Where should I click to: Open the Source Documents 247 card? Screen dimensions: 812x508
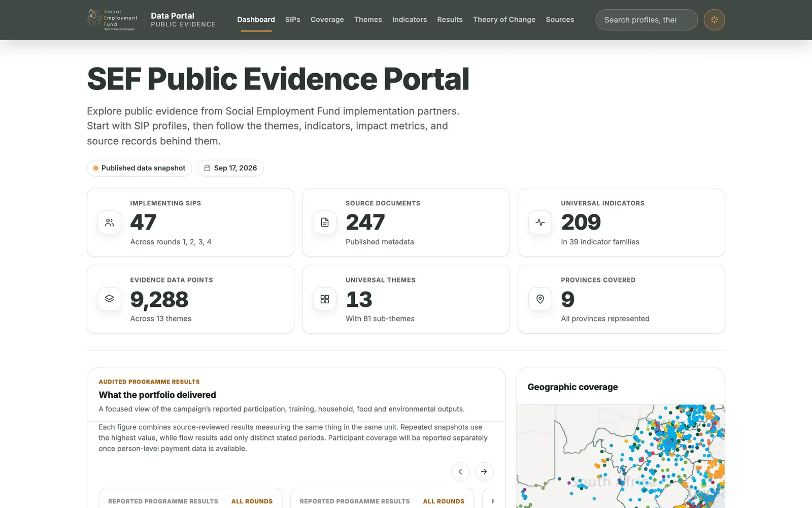[406, 223]
